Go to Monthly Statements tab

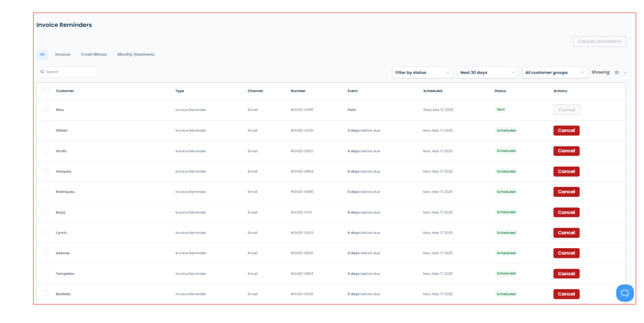coord(136,54)
